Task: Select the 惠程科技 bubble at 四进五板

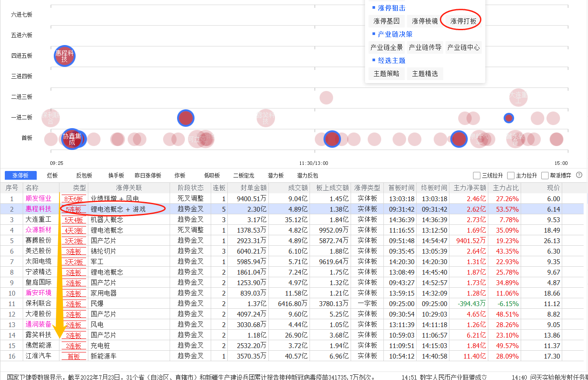Action: tap(65, 56)
